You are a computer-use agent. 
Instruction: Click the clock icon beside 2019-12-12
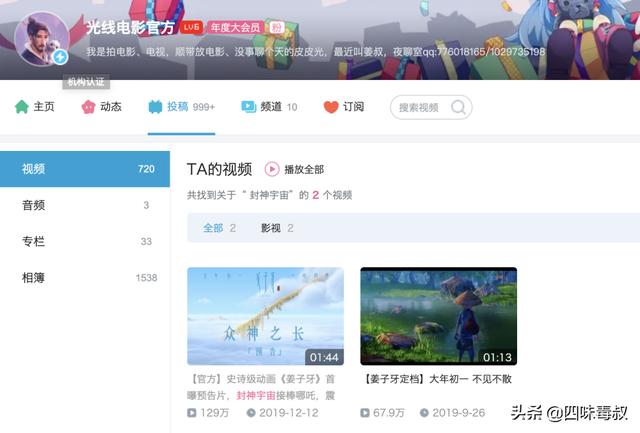pyautogui.click(x=251, y=413)
